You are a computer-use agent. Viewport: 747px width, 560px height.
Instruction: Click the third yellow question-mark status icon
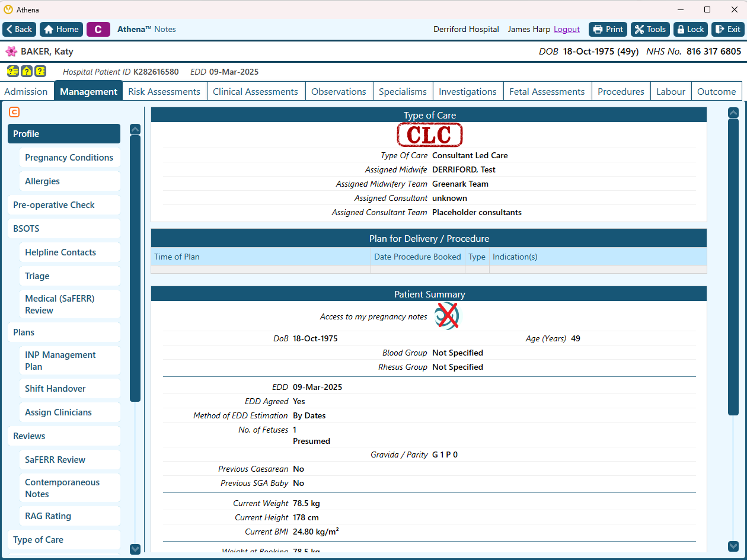(40, 71)
